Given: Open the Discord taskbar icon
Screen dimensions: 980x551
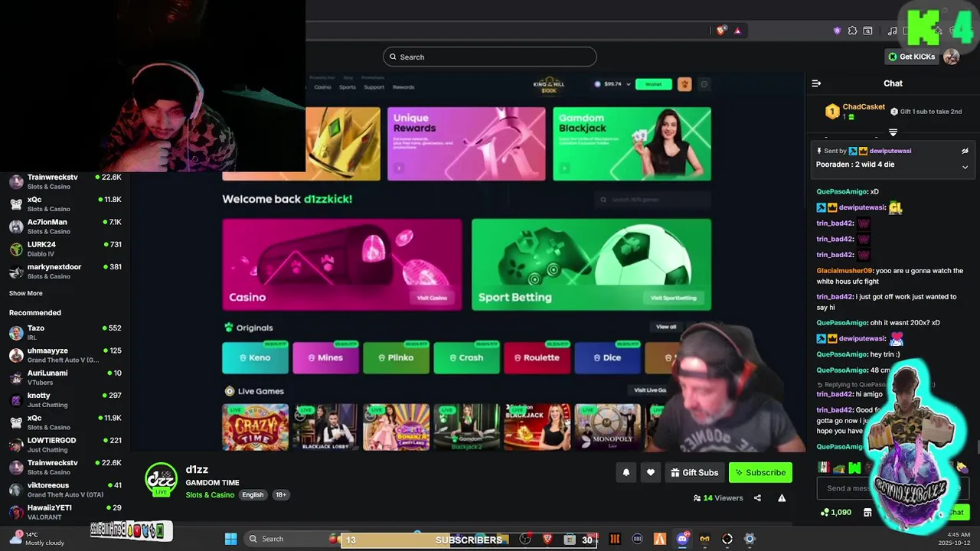Looking at the screenshot, I should [682, 539].
